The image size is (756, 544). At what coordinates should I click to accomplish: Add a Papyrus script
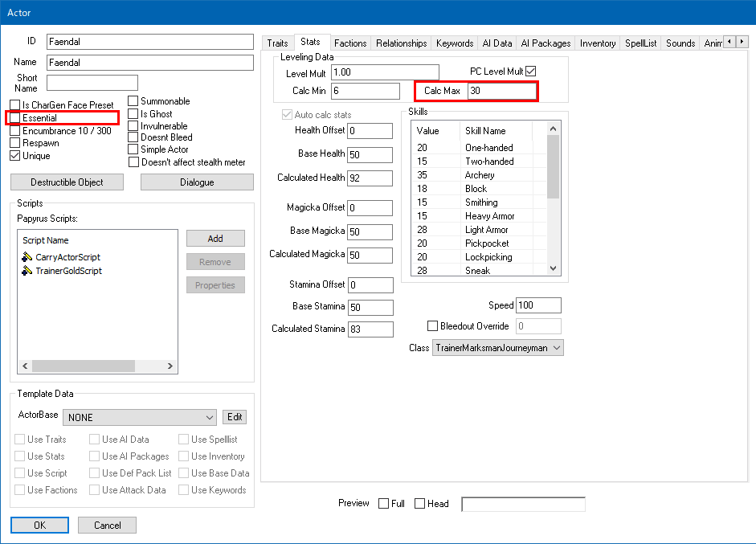(215, 239)
